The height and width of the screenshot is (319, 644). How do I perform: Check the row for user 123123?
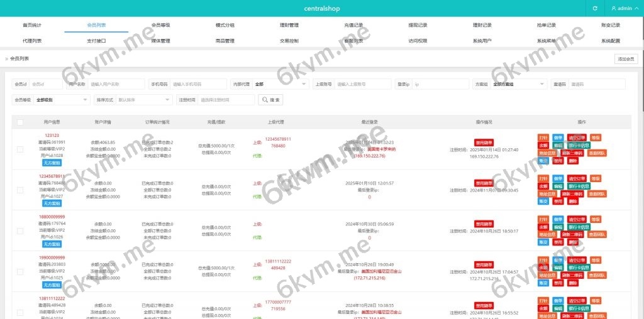[20, 149]
